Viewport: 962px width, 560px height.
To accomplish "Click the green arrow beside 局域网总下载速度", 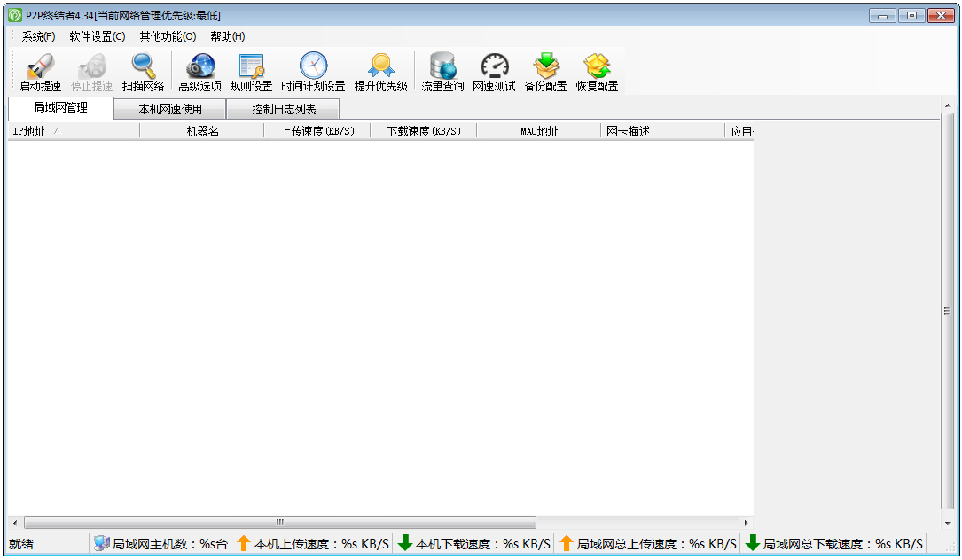I will tap(753, 543).
